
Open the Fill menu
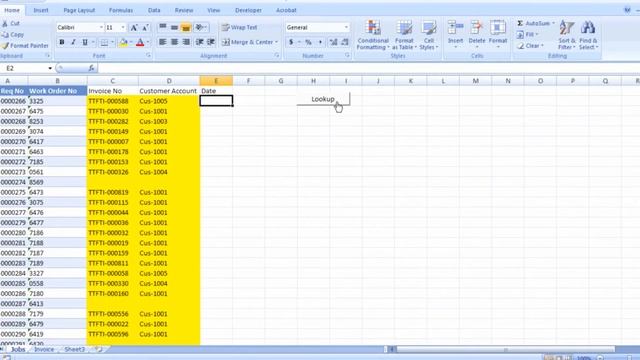[x=527, y=35]
